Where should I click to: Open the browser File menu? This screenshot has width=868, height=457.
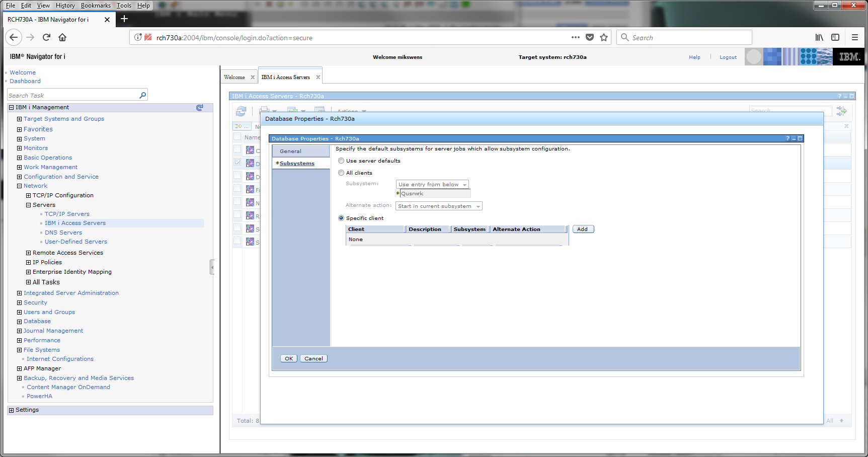pos(10,6)
